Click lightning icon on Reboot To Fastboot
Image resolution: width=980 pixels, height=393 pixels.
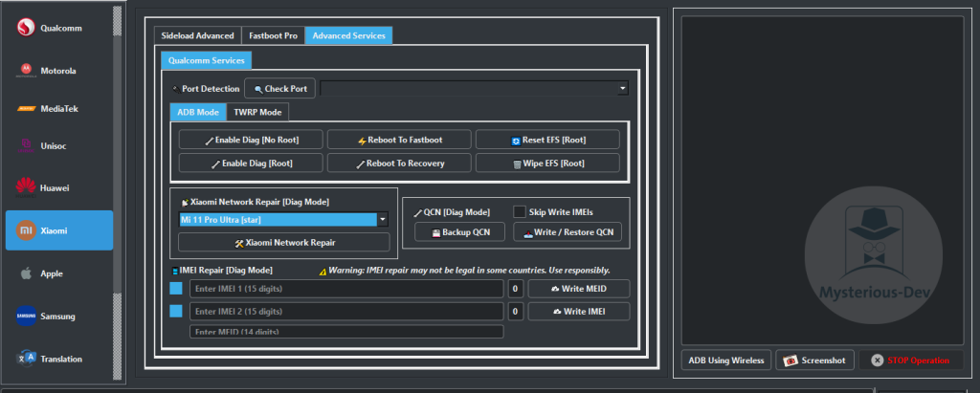pyautogui.click(x=362, y=141)
